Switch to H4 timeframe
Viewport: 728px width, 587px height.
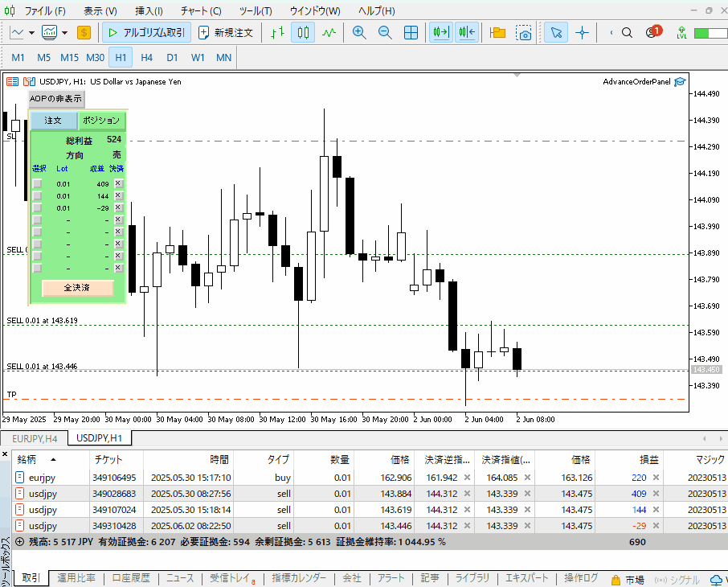coord(147,58)
